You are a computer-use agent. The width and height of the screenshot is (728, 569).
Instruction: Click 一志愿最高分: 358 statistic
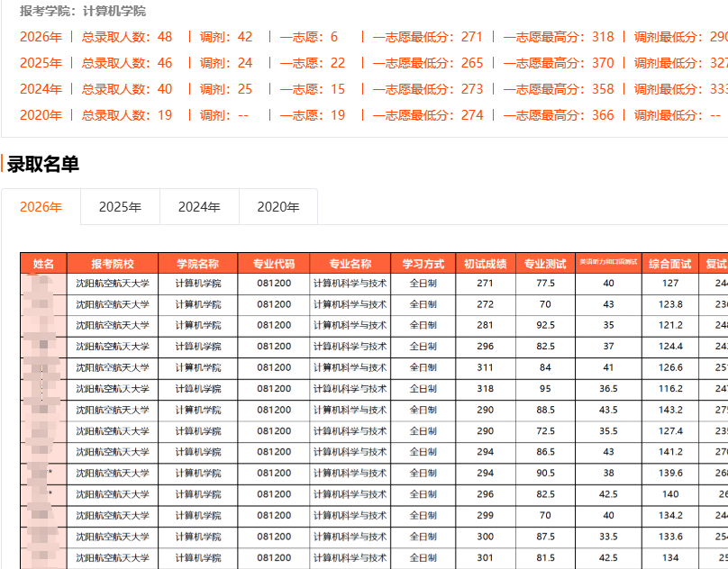(559, 88)
